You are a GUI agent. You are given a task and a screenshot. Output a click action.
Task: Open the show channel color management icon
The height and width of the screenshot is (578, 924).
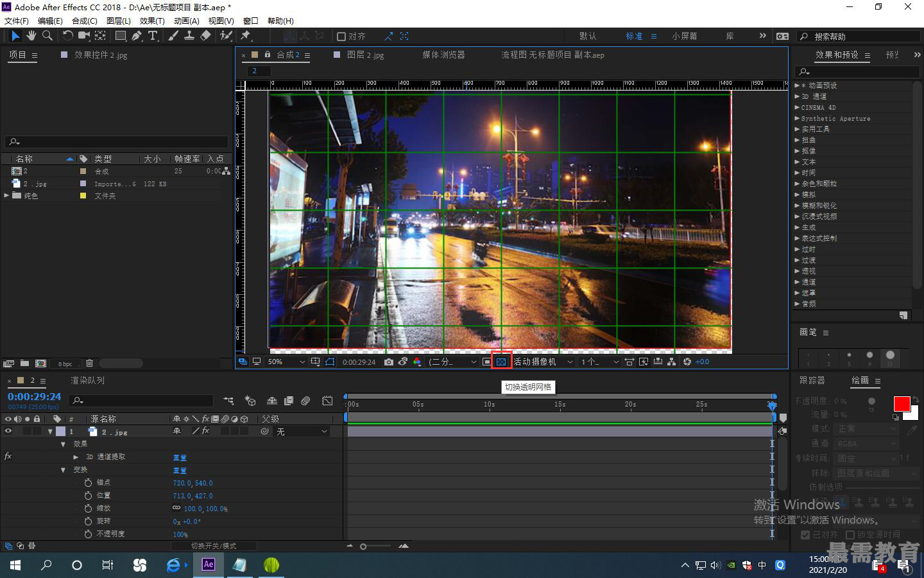[x=417, y=362]
